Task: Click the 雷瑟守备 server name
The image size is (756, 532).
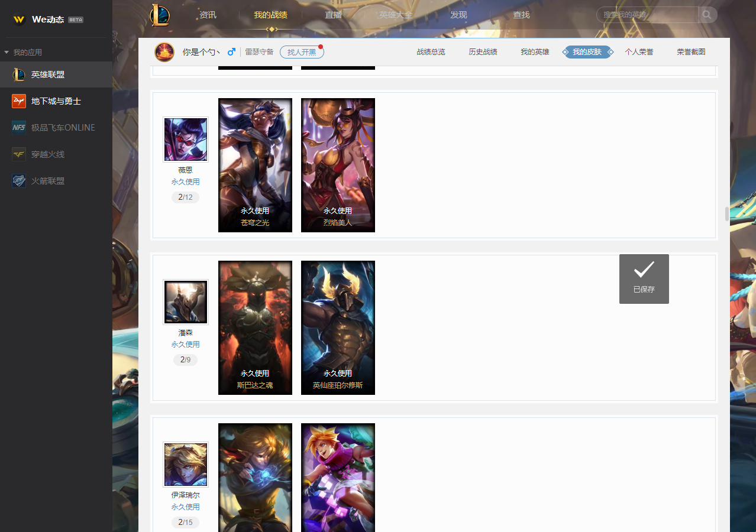Action: coord(260,52)
